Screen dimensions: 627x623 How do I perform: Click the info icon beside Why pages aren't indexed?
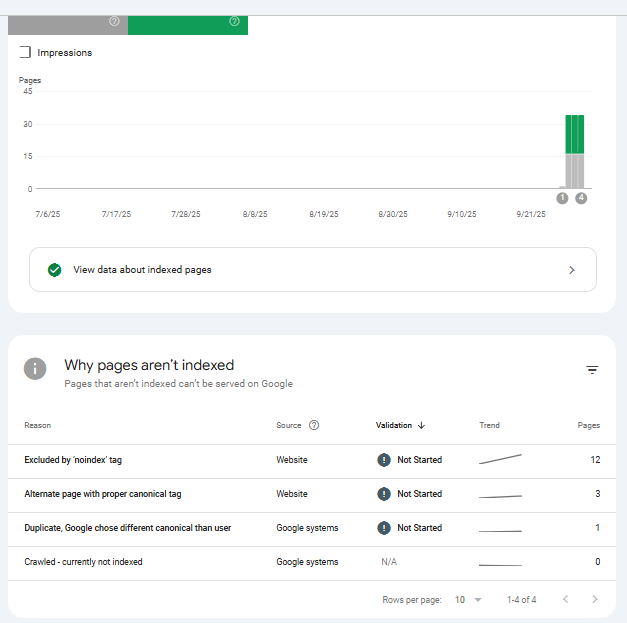[36, 368]
